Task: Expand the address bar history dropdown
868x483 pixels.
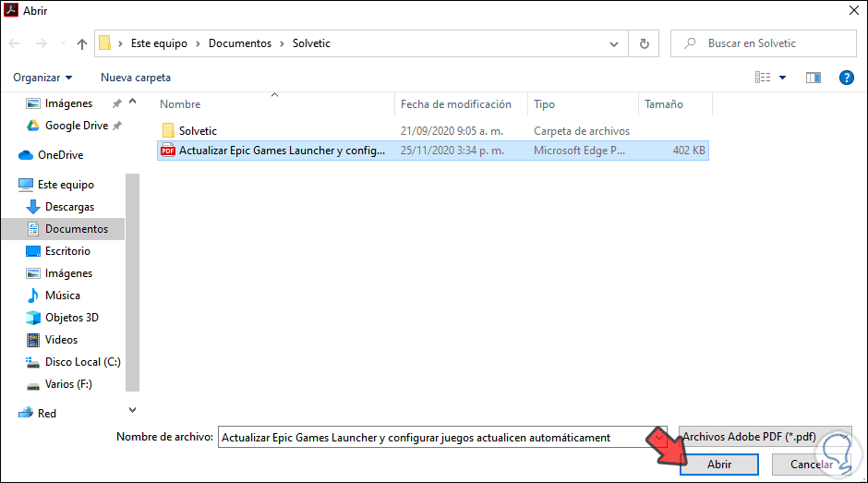Action: [614, 43]
